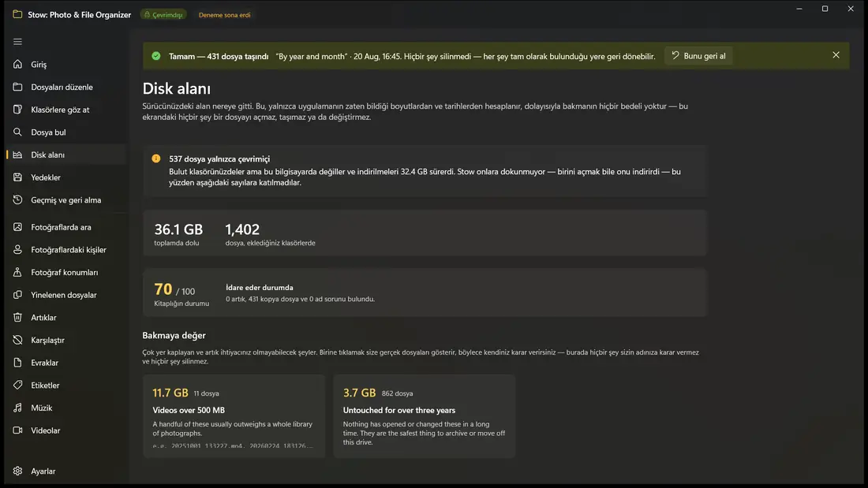
Task: Click the Karşılaştır compare icon
Action: [17, 341]
